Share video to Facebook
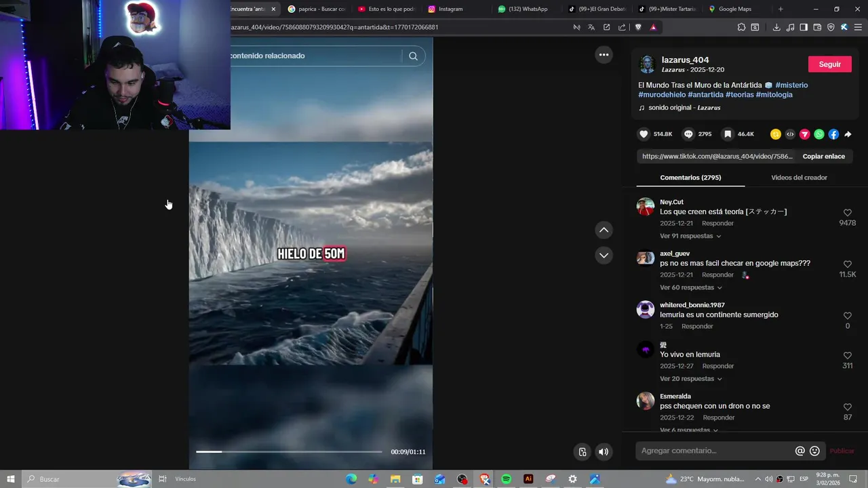868x488 pixels. (833, 134)
